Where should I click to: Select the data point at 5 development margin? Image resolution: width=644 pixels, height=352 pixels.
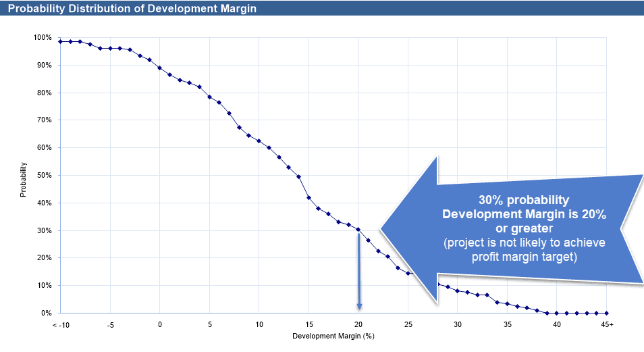tap(209, 97)
